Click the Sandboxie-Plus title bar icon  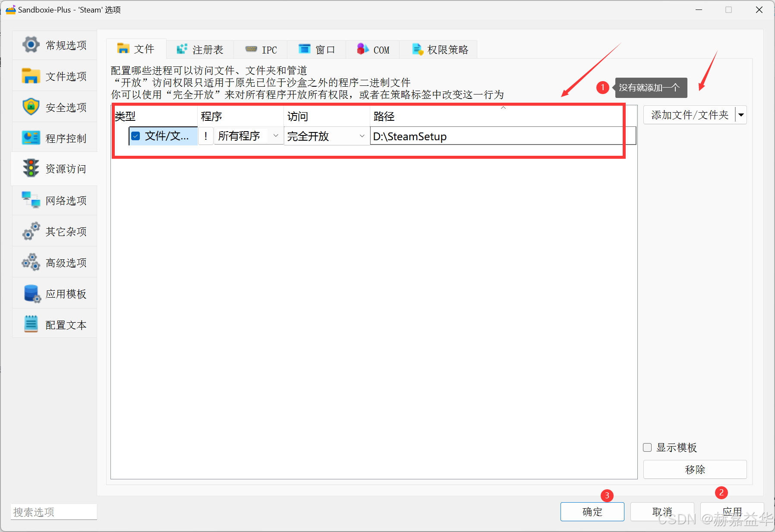pyautogui.click(x=10, y=9)
